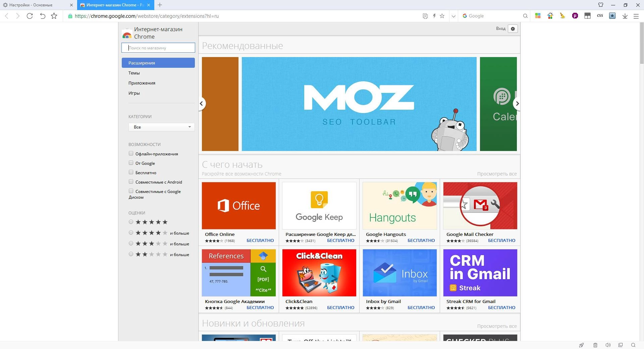Viewport: 644px width, 349px height.
Task: Click the Вход sign-in link
Action: coord(500,29)
